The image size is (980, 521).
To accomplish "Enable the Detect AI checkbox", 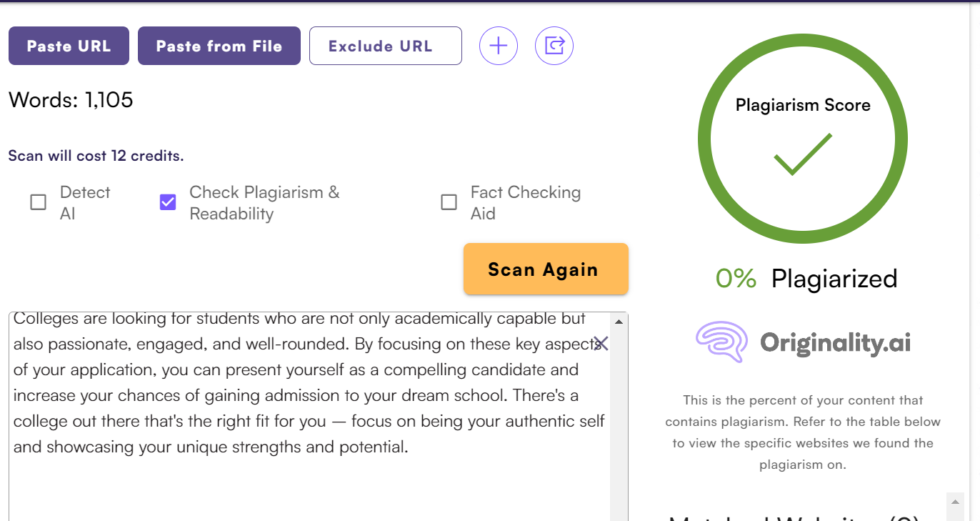I will (38, 202).
